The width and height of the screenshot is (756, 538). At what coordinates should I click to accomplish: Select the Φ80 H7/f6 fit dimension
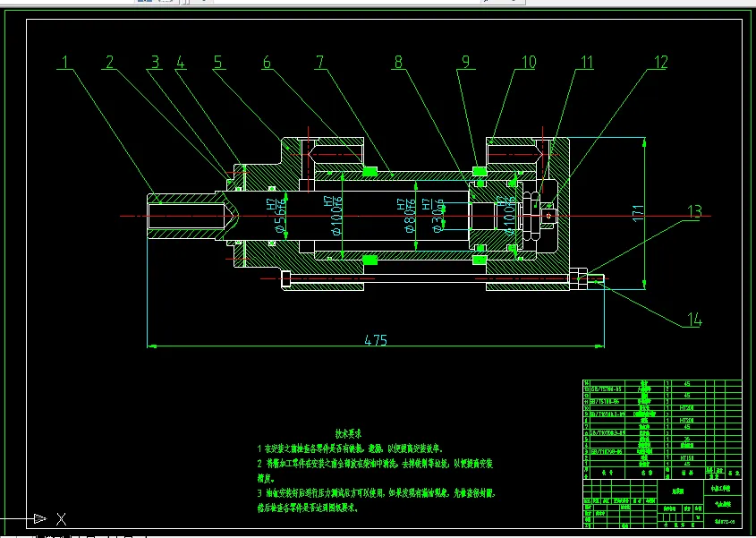406,215
